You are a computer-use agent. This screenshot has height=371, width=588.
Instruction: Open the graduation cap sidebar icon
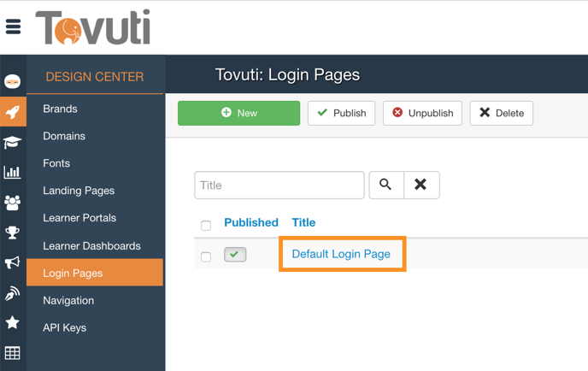pyautogui.click(x=12, y=142)
